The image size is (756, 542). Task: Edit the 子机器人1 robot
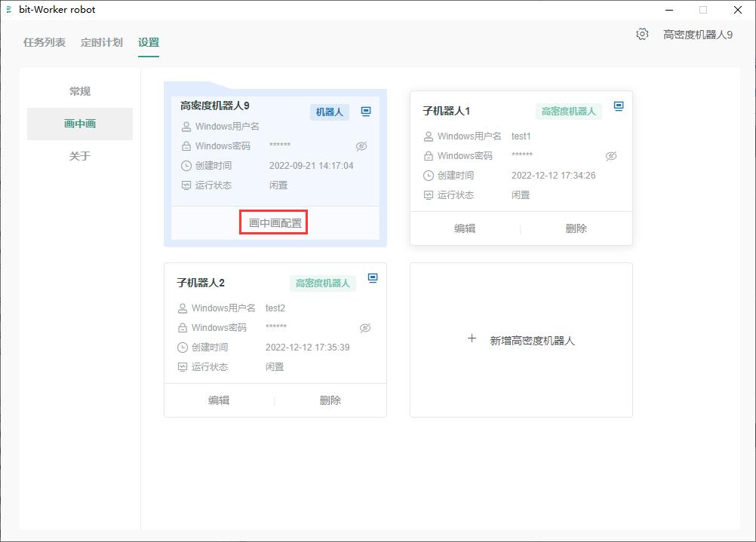(465, 228)
